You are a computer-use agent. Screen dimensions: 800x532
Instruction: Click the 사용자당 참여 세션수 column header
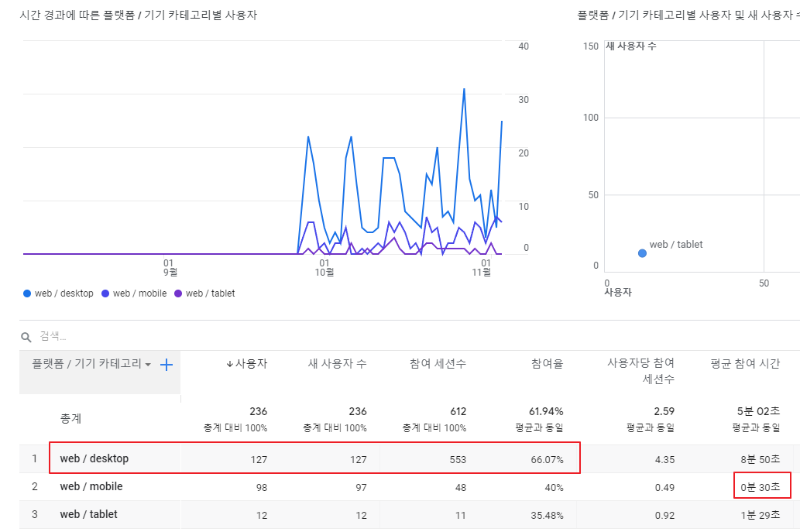[x=640, y=371]
